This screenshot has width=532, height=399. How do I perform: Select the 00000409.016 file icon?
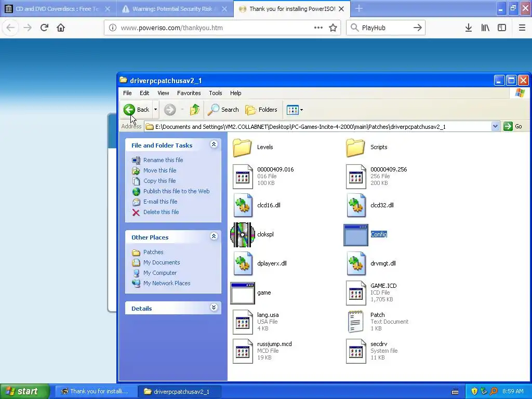coord(243,177)
